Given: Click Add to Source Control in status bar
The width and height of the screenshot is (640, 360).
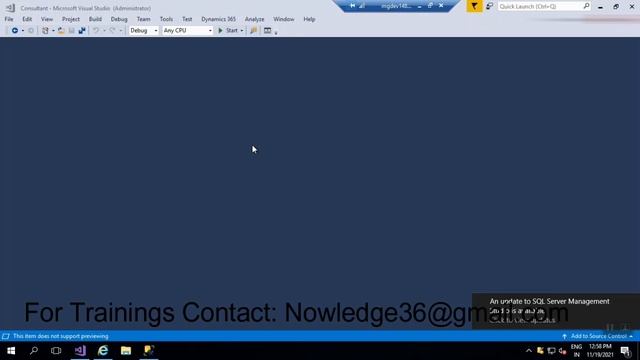Looking at the screenshot, I should 598,336.
